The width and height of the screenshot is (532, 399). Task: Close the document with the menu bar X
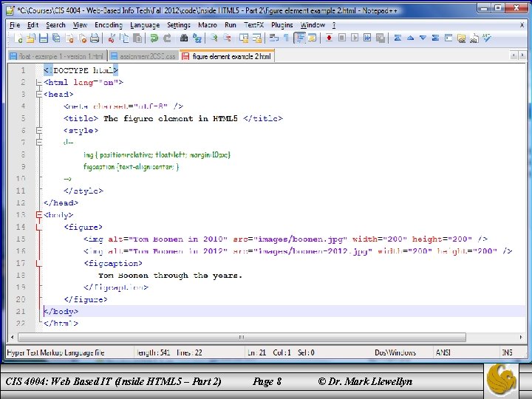522,25
